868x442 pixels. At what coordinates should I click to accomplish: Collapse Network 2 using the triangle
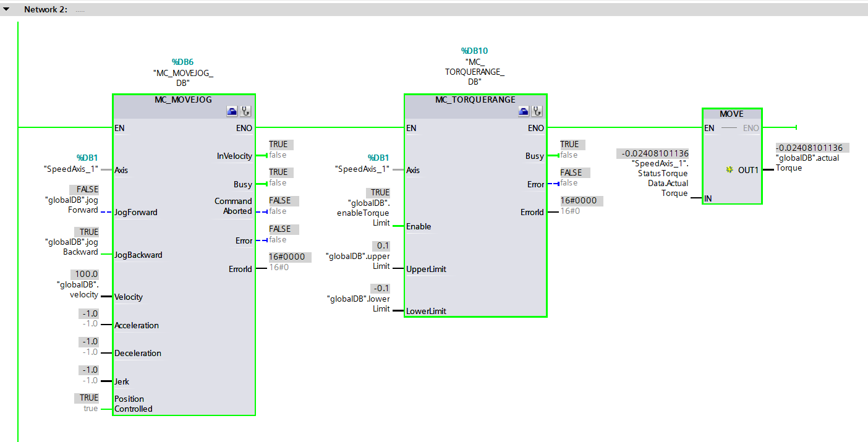[x=6, y=9]
